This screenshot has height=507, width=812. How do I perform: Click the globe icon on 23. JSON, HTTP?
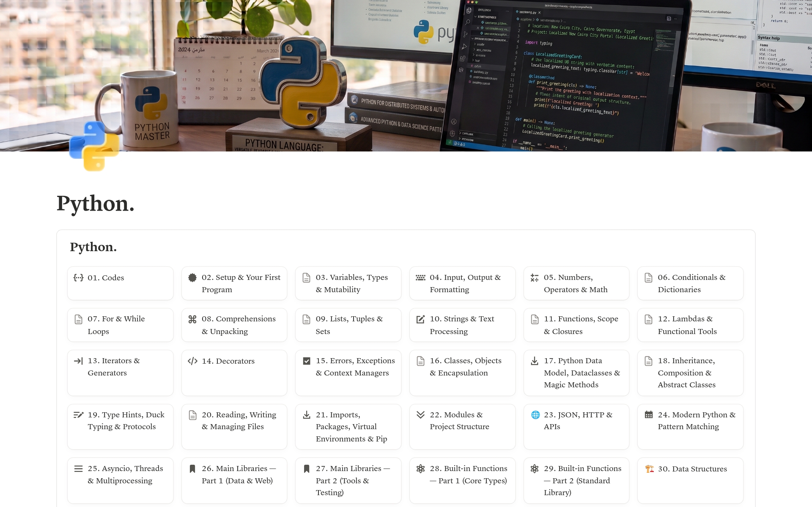[x=535, y=415]
